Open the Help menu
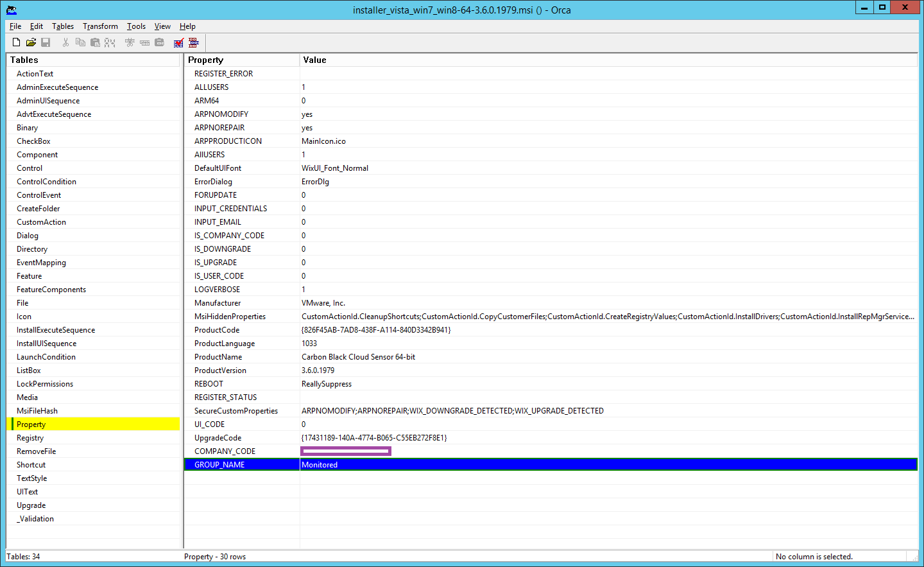Screen dimensions: 924x567 coord(187,26)
